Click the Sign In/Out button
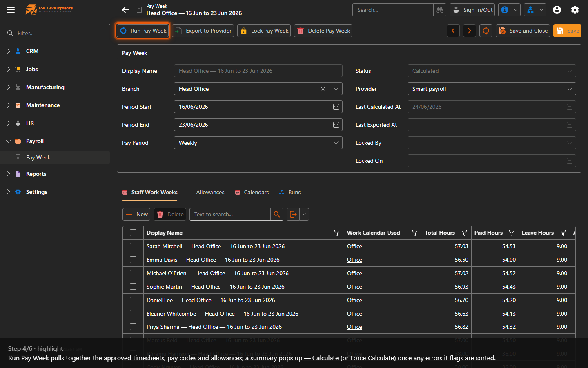The image size is (588, 368). tap(472, 10)
